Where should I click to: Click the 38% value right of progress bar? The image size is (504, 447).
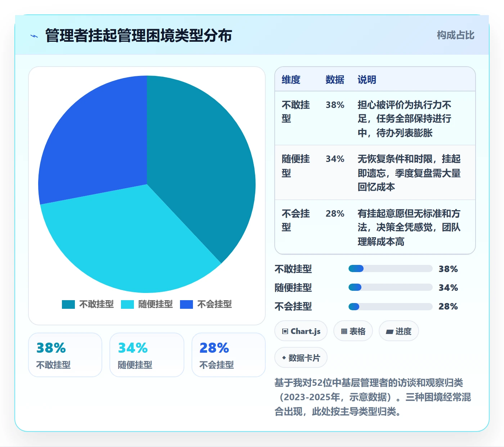pos(448,269)
